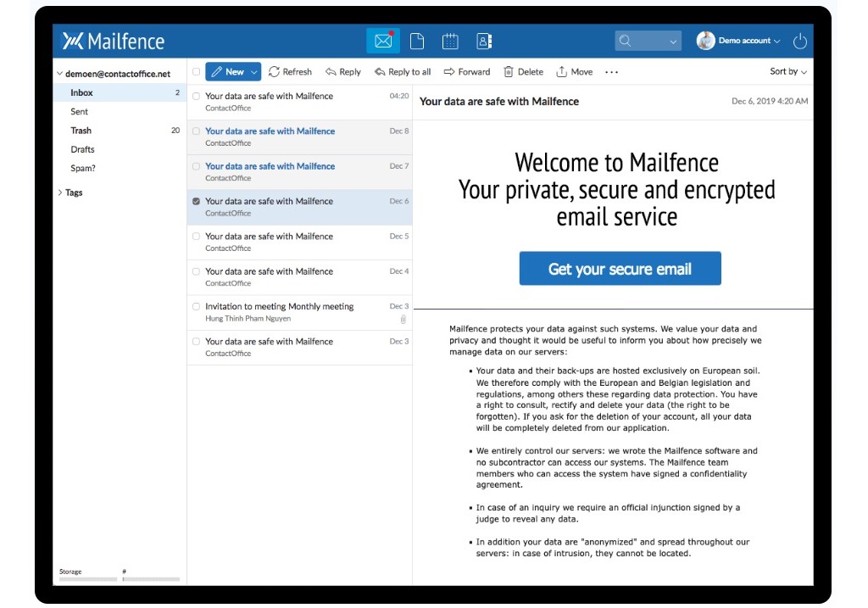The image size is (868, 608).
Task: Open the three-dots more actions menu
Action: point(611,72)
